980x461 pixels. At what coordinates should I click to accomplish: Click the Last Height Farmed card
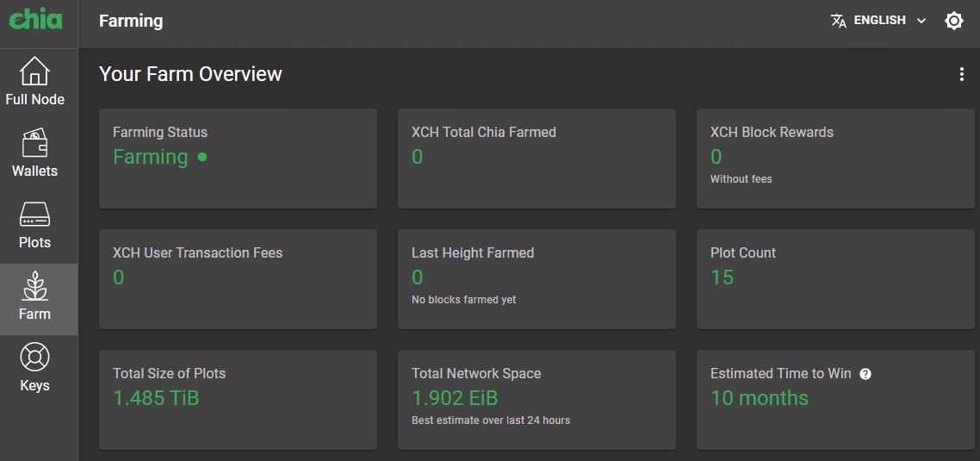[x=536, y=279]
